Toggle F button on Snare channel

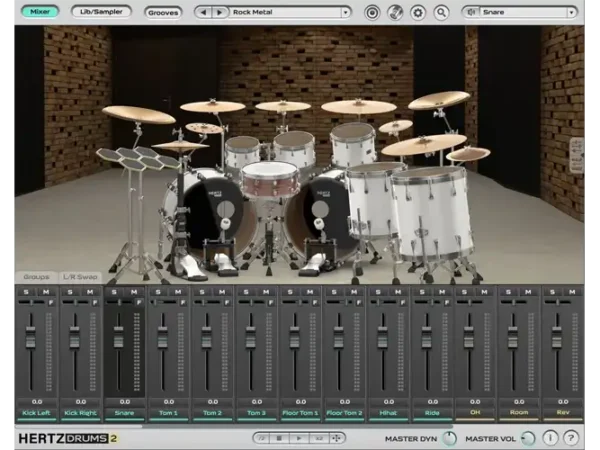[x=139, y=303]
